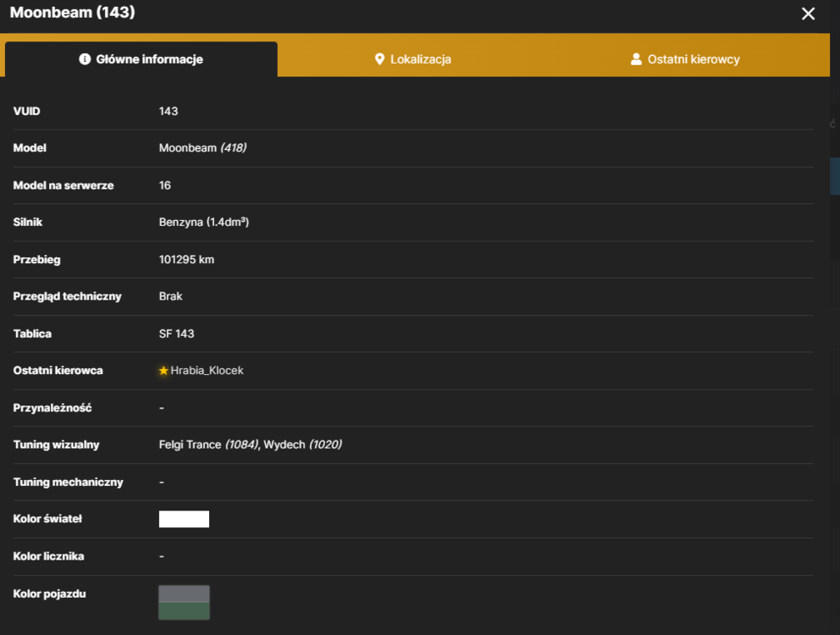This screenshot has width=840, height=635.
Task: Click the map pin icon on Lokalizacja tab
Action: tap(379, 59)
